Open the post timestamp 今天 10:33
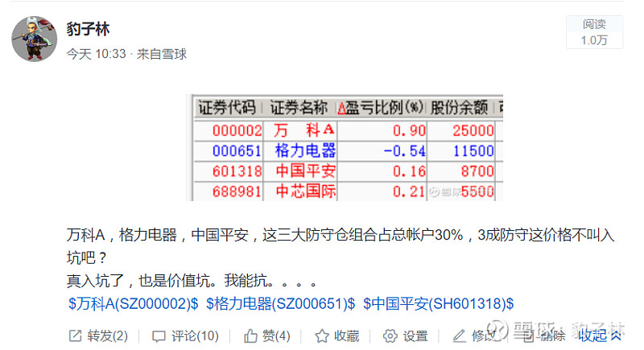 point(96,54)
